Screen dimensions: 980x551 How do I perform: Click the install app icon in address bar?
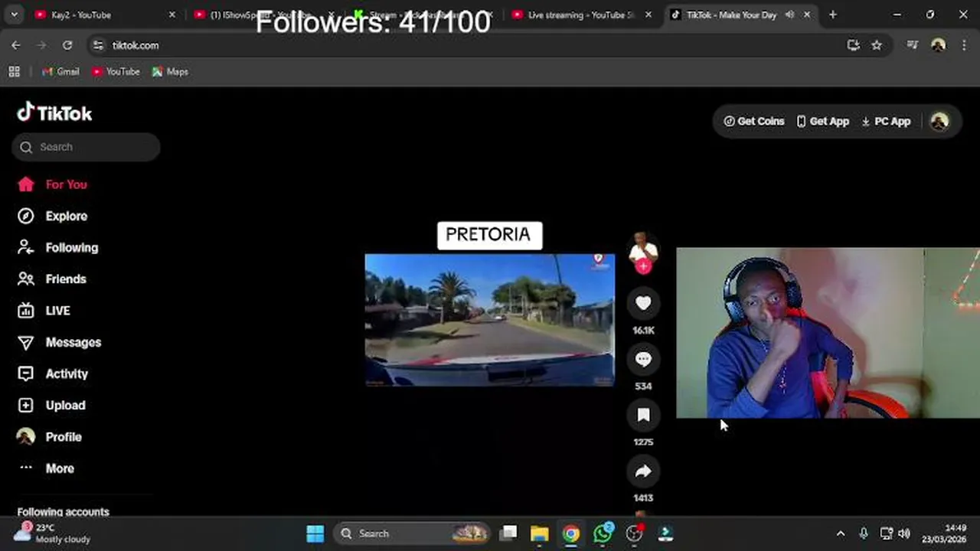click(854, 45)
